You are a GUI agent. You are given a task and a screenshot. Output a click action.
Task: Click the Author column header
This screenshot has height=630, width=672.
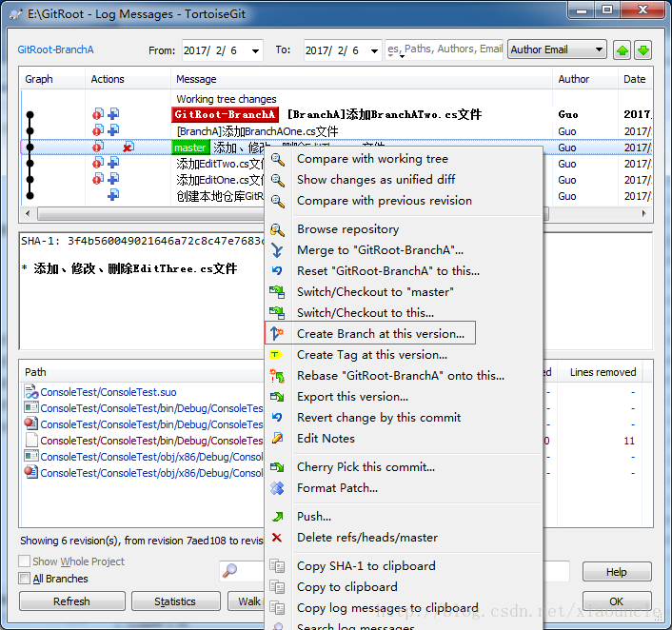(x=585, y=79)
